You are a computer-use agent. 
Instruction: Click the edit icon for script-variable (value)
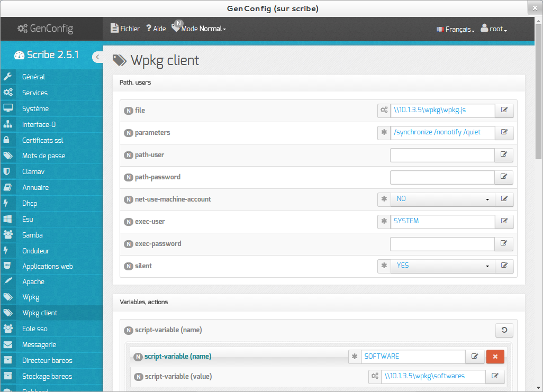coord(495,376)
